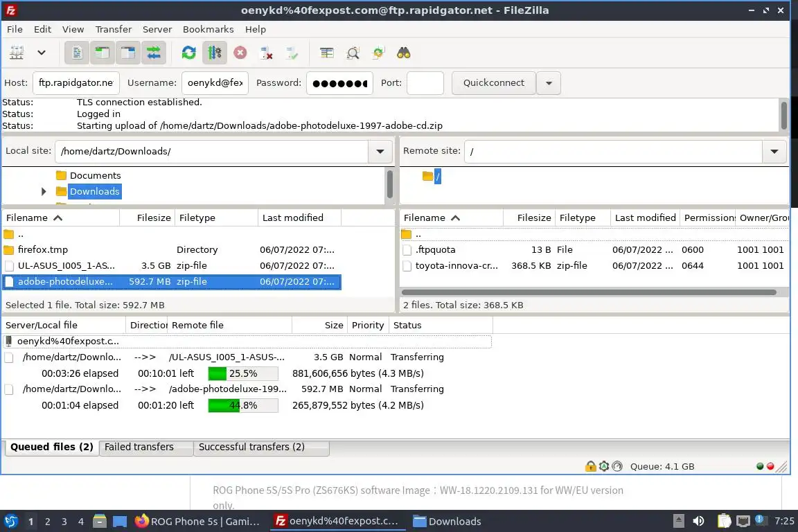Select adobe-photodeluxe zip file locally
Screen dimensions: 798x532
click(x=172, y=281)
